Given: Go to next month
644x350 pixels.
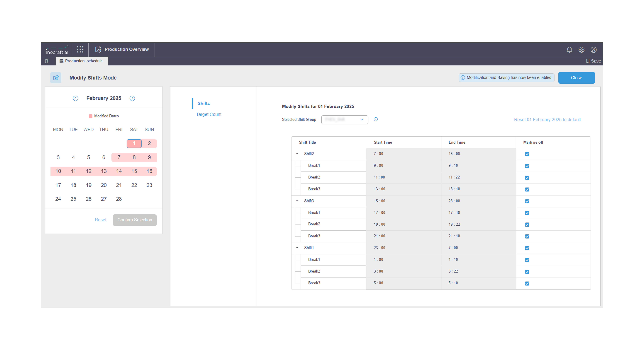Looking at the screenshot, I should click(132, 98).
